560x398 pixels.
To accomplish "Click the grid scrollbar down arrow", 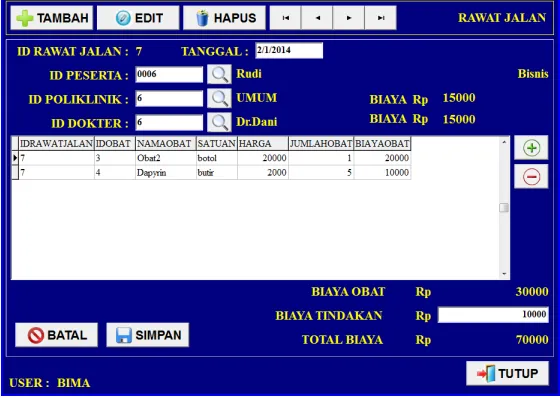I will [x=504, y=274].
